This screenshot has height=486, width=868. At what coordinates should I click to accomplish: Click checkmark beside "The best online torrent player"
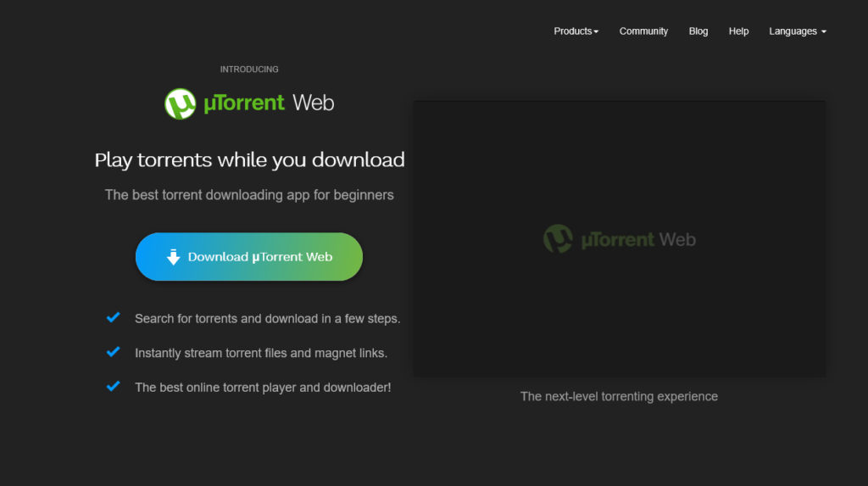click(113, 386)
